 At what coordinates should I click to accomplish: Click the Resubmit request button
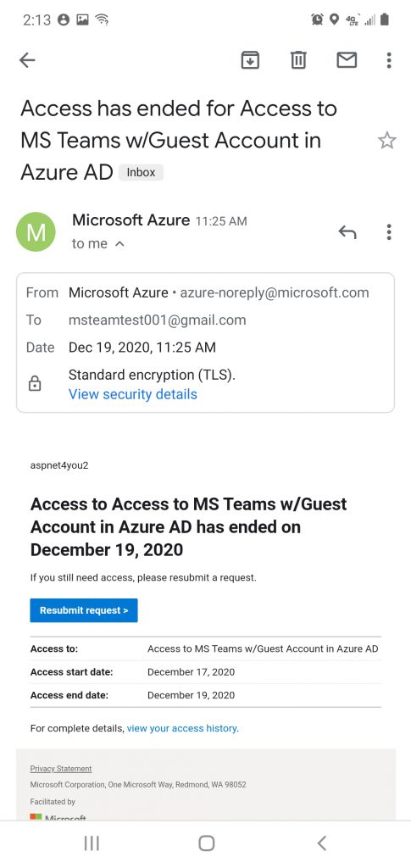point(84,610)
